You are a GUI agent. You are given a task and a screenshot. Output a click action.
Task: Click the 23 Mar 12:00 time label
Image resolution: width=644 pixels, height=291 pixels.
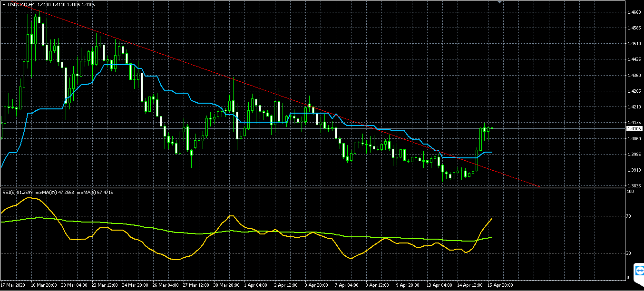105,286
